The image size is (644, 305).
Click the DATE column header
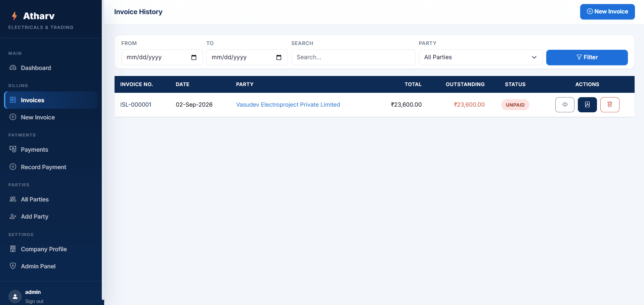point(182,84)
